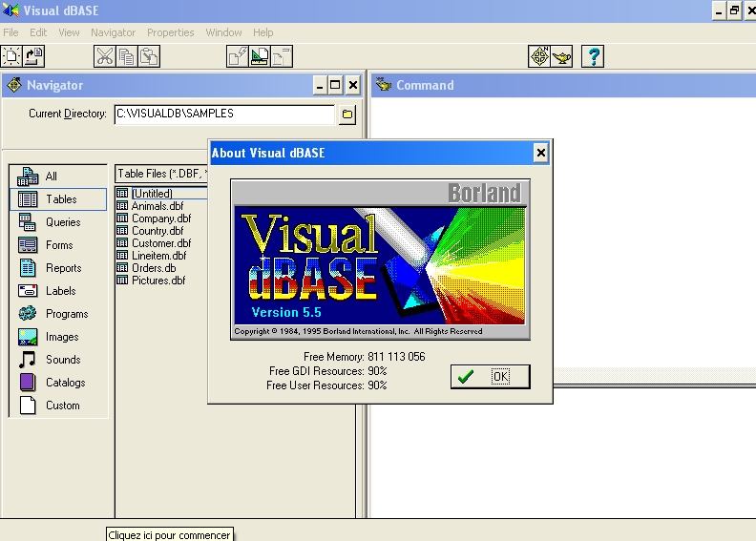Minimize the Navigator window
Screen dimensions: 756x541
tap(319, 85)
